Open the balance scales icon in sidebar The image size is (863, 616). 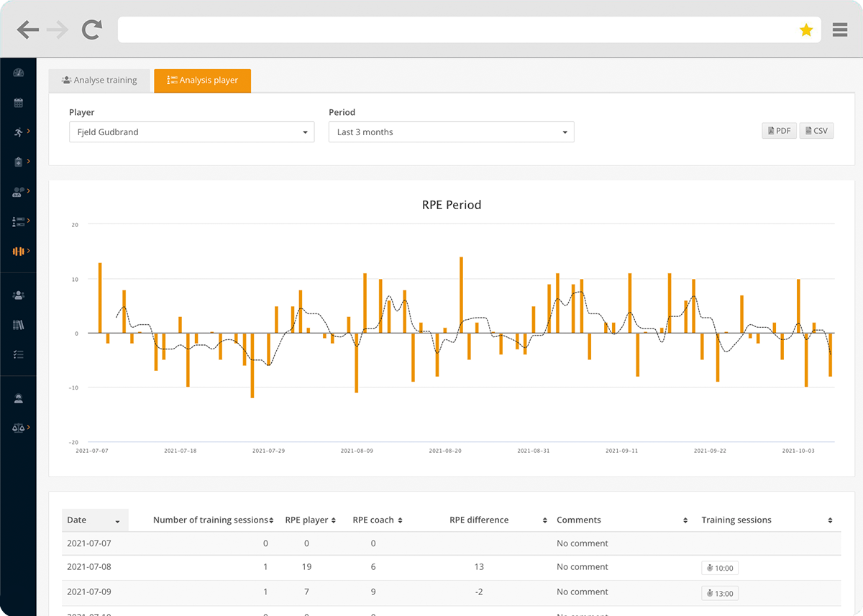coord(19,428)
